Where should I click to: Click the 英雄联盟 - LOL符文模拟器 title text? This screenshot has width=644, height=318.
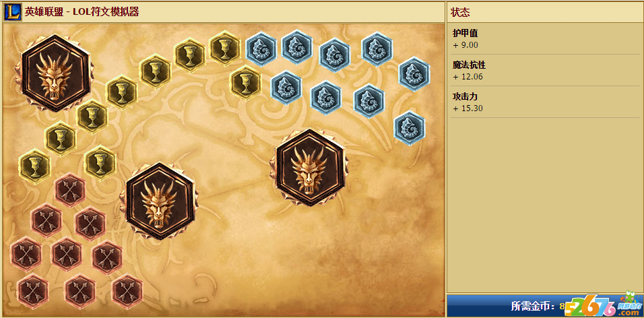tap(82, 12)
